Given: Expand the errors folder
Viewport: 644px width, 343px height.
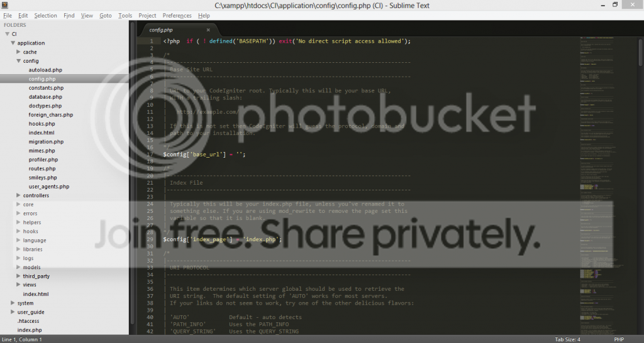Looking at the screenshot, I should [x=18, y=214].
